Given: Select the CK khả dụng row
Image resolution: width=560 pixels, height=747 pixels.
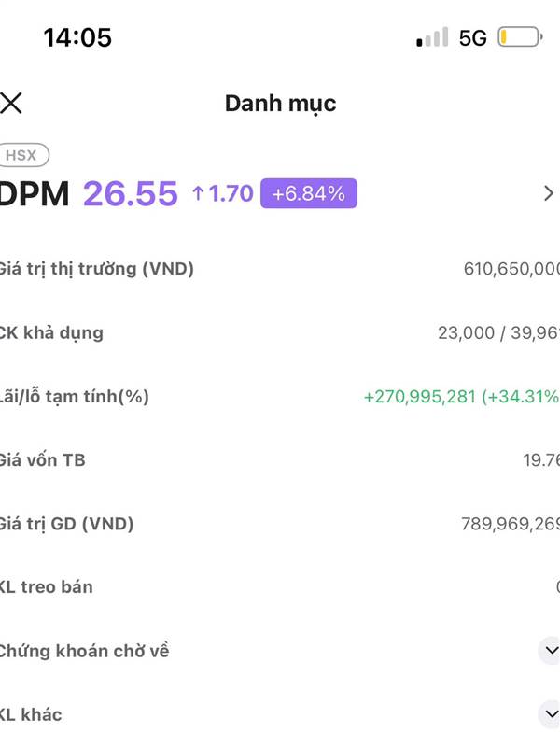Looking at the screenshot, I should tap(280, 332).
